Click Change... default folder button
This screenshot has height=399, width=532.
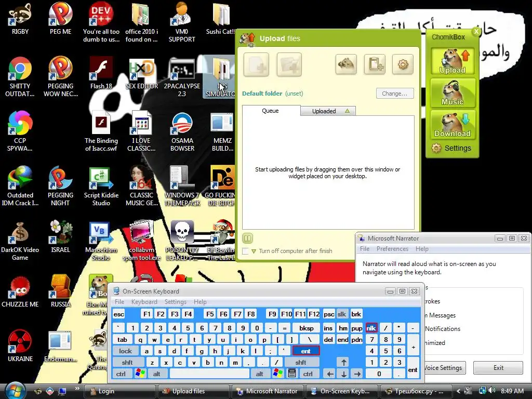(395, 94)
